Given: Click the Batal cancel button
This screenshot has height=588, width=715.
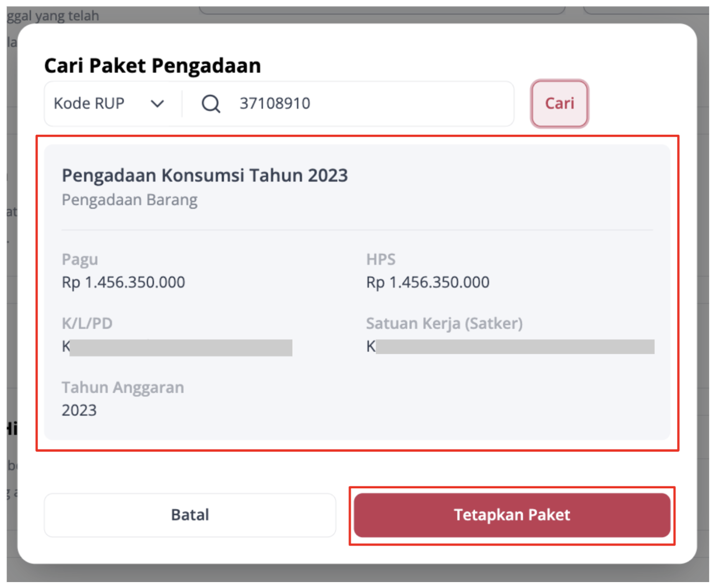Looking at the screenshot, I should click(x=190, y=515).
